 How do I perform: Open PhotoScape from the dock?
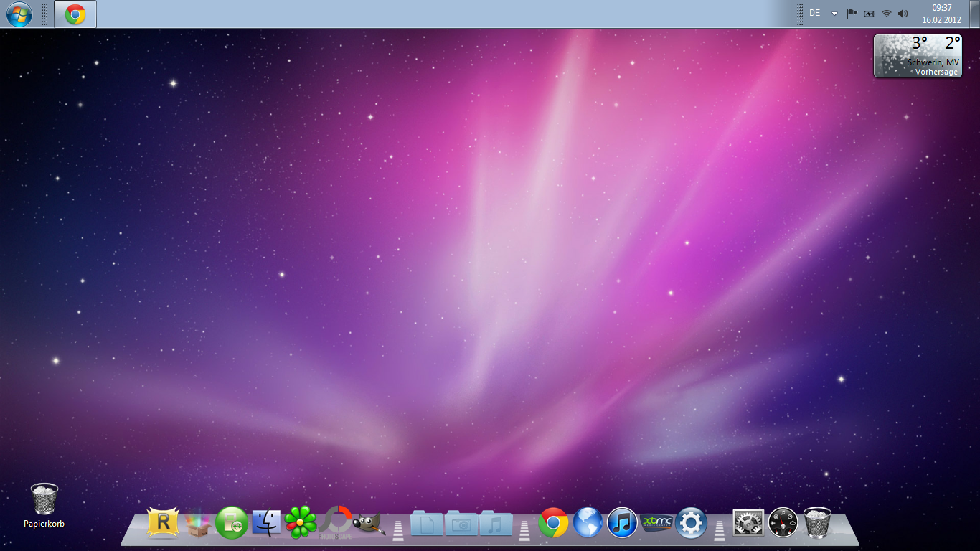(x=335, y=522)
